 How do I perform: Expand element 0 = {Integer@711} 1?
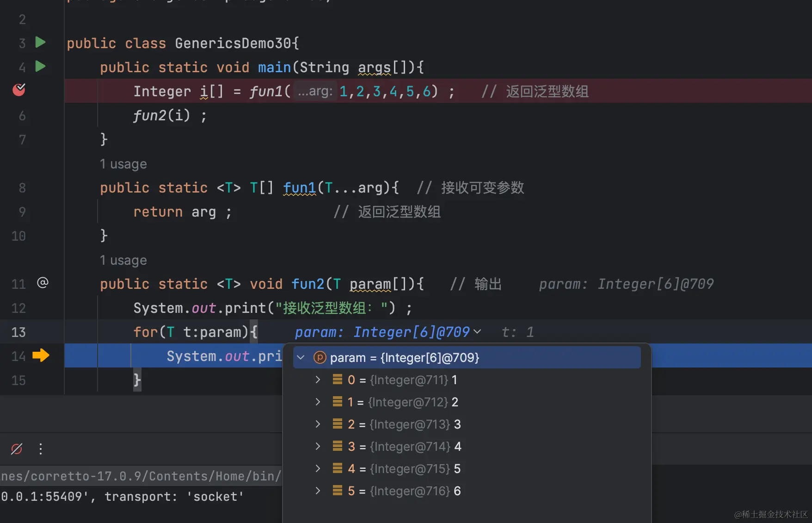(318, 380)
